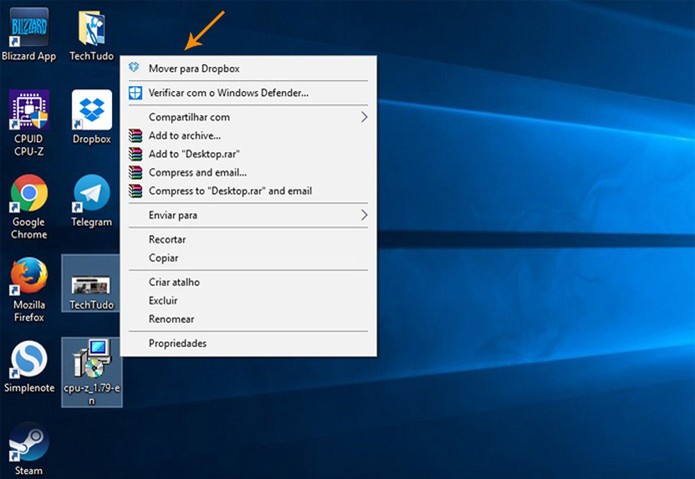The height and width of the screenshot is (479, 695).
Task: Choose Compress and email...
Action: [x=248, y=172]
